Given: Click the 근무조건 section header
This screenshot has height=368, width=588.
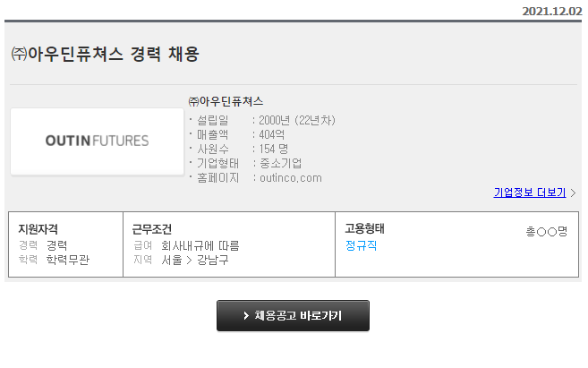Looking at the screenshot, I should click(152, 229).
